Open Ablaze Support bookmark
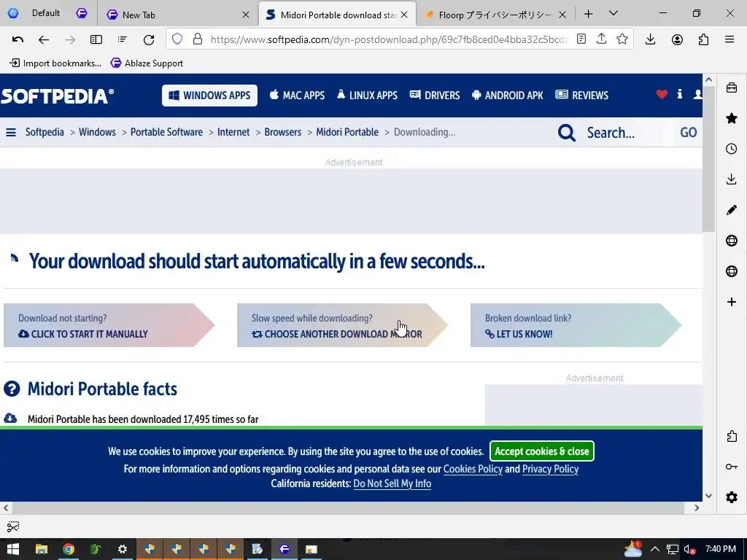 pos(147,63)
